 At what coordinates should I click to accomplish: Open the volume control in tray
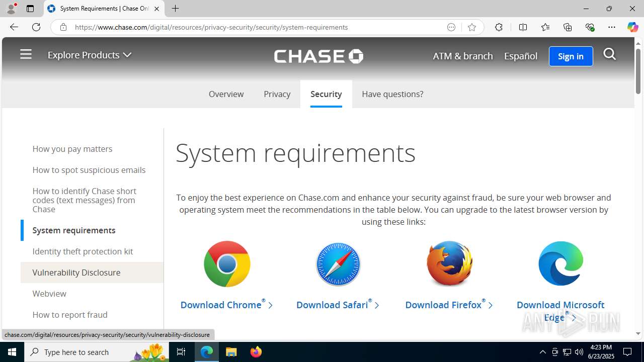[579, 352]
